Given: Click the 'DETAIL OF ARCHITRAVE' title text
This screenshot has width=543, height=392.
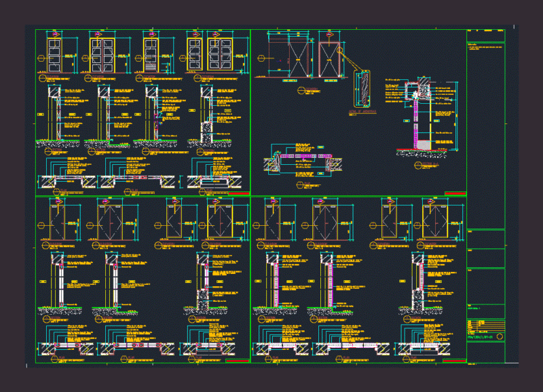Looking at the screenshot, I should pyautogui.click(x=362, y=112).
